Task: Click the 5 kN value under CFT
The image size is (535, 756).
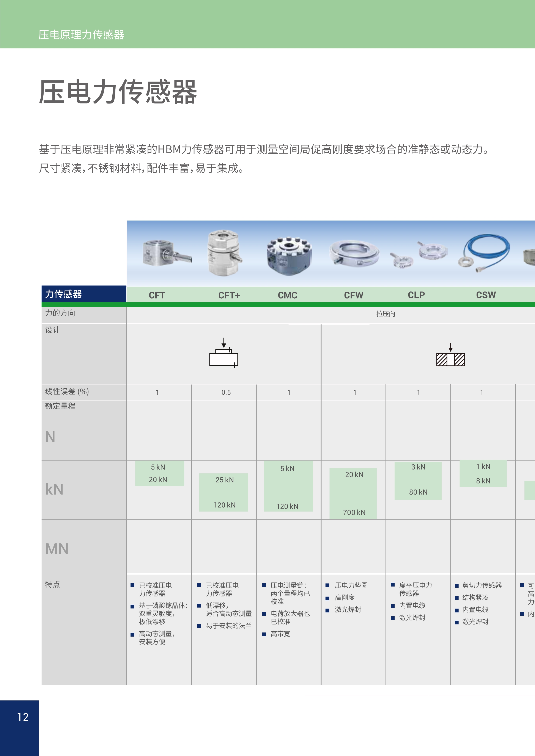Action: 158,467
